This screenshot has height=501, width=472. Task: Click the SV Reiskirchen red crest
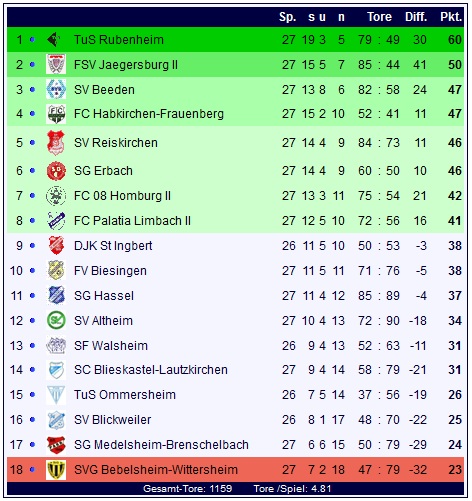(x=56, y=143)
